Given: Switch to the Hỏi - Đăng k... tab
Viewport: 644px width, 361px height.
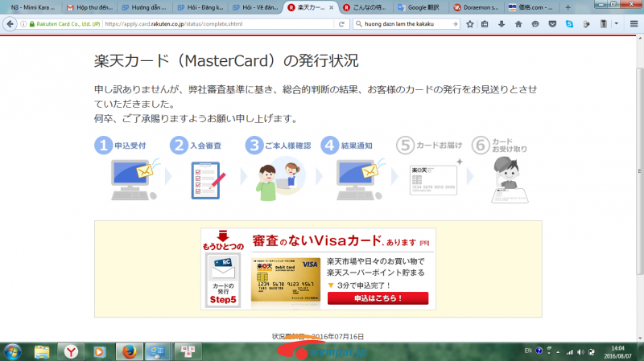Looking at the screenshot, I should click(x=200, y=7).
